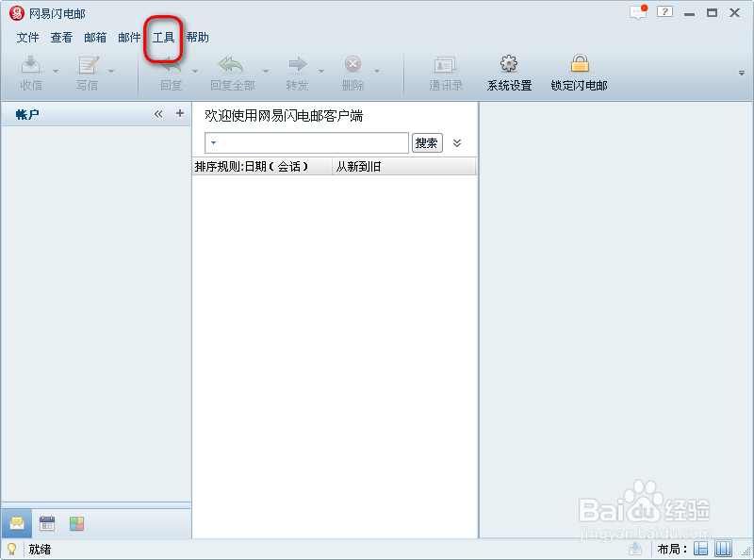This screenshot has width=754, height=560.
Task: Click the 转发 forward icon
Action: pyautogui.click(x=297, y=64)
